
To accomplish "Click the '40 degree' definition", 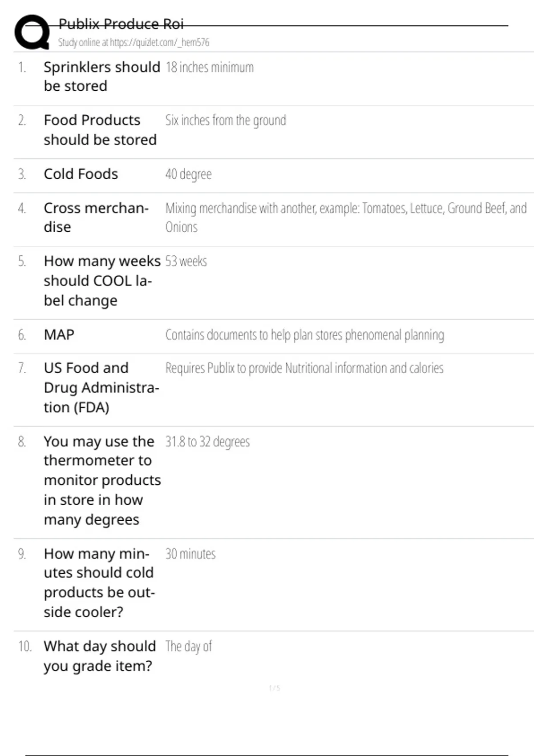I will click(x=188, y=174).
